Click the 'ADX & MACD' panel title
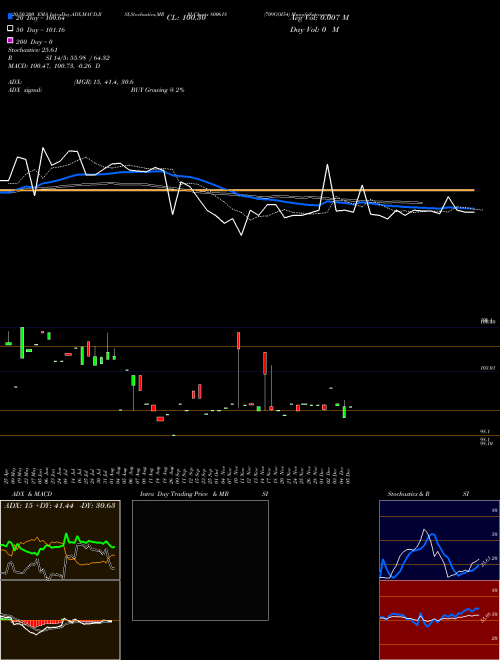The image size is (500, 660). (32, 494)
